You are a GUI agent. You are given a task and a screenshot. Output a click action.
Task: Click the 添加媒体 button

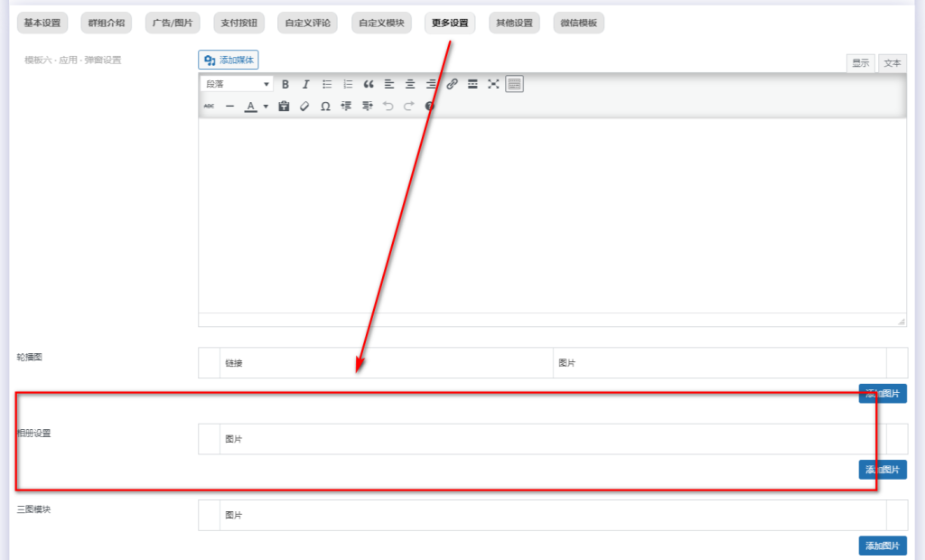click(x=229, y=61)
